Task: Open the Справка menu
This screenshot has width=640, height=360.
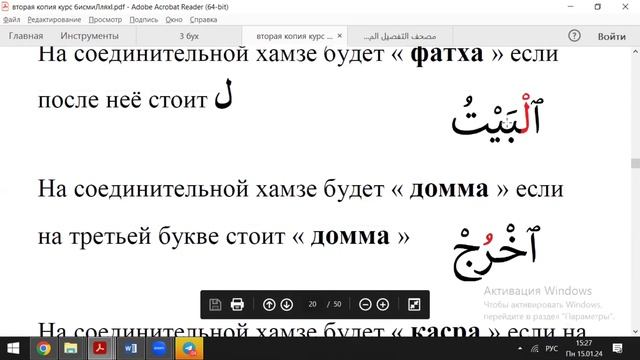Action: pos(203,20)
